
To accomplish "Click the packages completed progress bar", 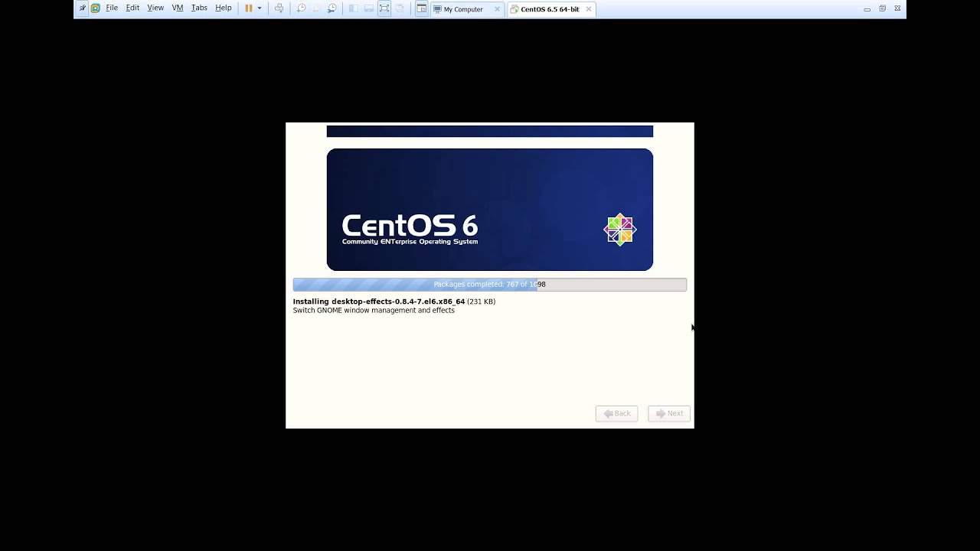I will [x=490, y=285].
